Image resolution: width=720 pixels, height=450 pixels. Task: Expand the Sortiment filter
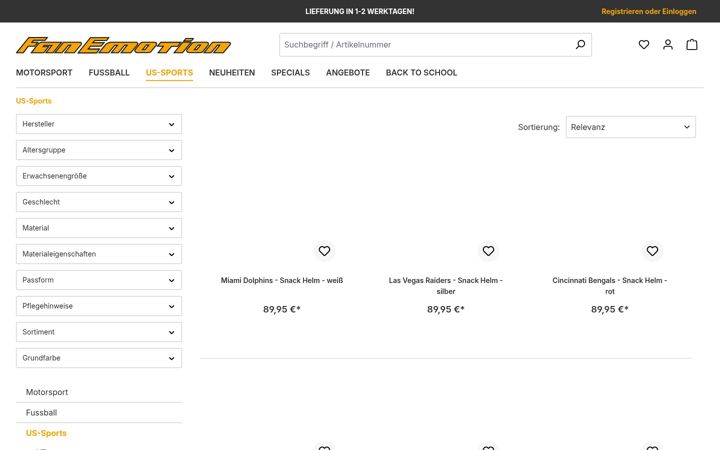99,332
